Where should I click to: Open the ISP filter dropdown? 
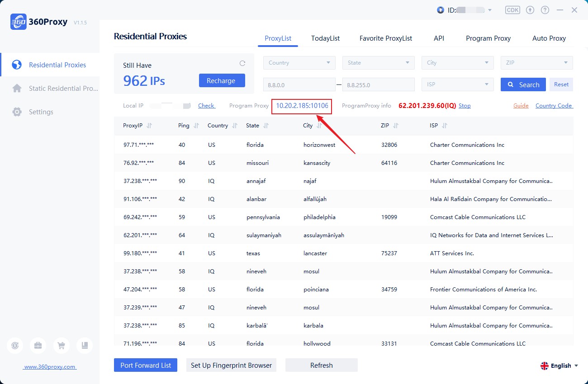tap(458, 84)
